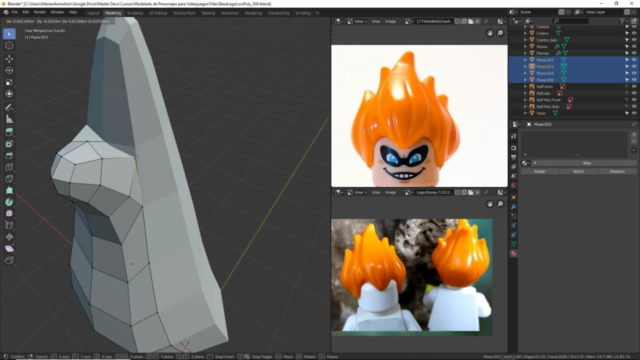This screenshot has height=360, width=640.
Task: Select the Edge Slide tool
Action: 9,225
